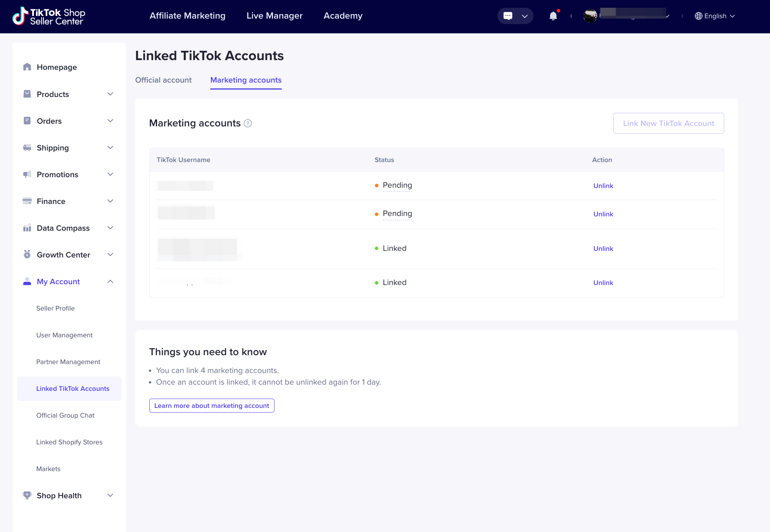
Task: Click the first Pending status label
Action: pos(397,185)
